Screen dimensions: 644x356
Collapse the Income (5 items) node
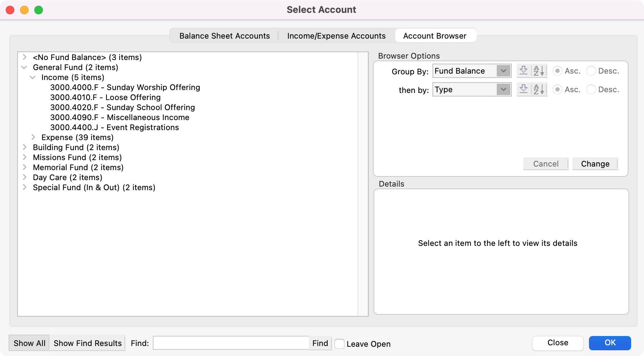[33, 77]
